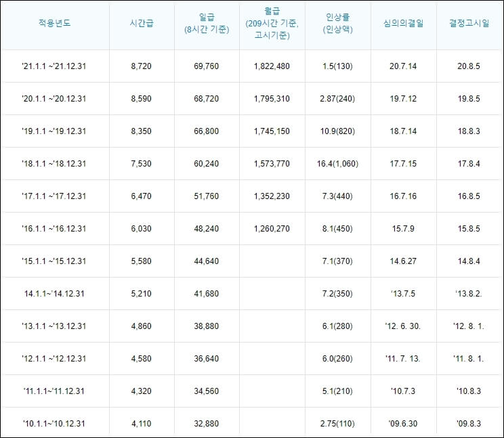The height and width of the screenshot is (438, 504).
Task: Click increase rate cell 10.9(820)
Action: 337,131
